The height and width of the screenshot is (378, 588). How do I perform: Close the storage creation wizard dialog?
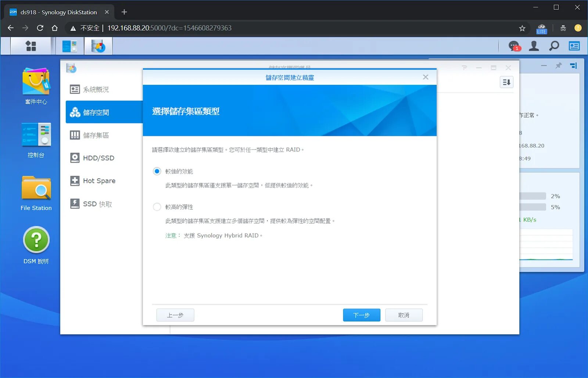(426, 77)
